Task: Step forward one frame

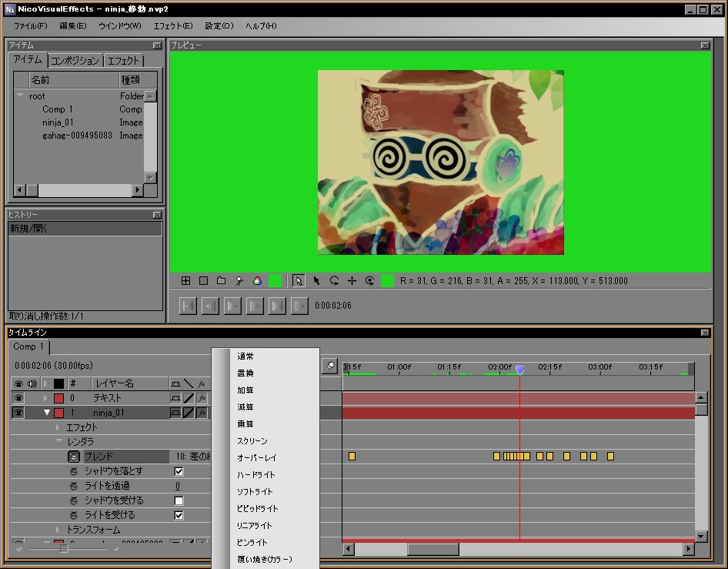Action: pos(255,306)
